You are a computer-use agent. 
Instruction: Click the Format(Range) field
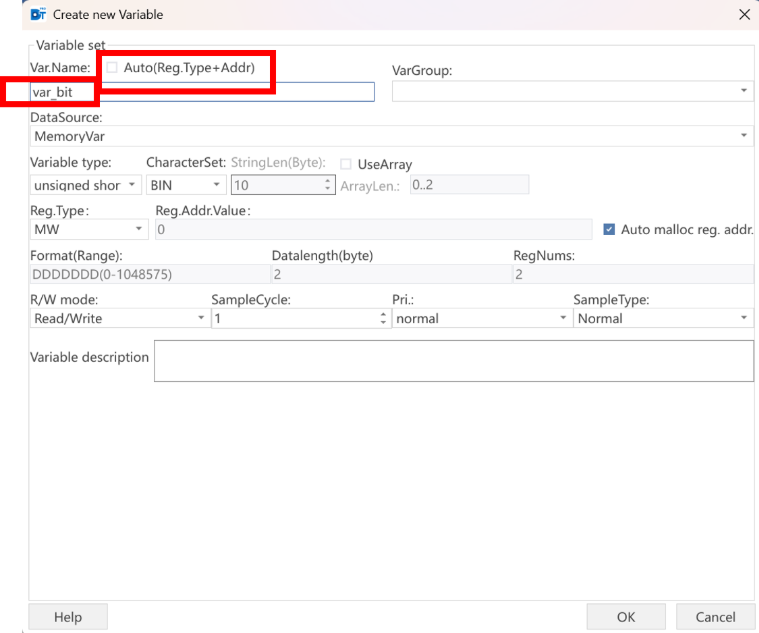click(x=150, y=274)
